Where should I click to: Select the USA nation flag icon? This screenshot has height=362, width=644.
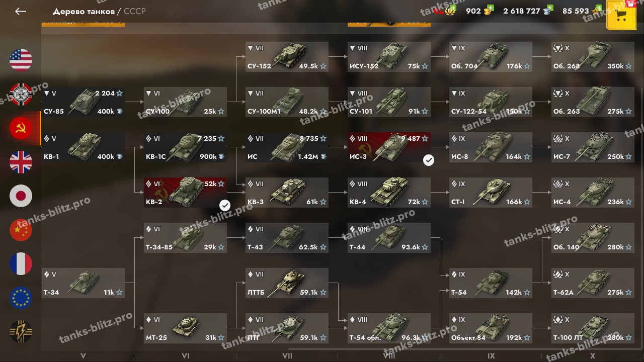click(21, 60)
